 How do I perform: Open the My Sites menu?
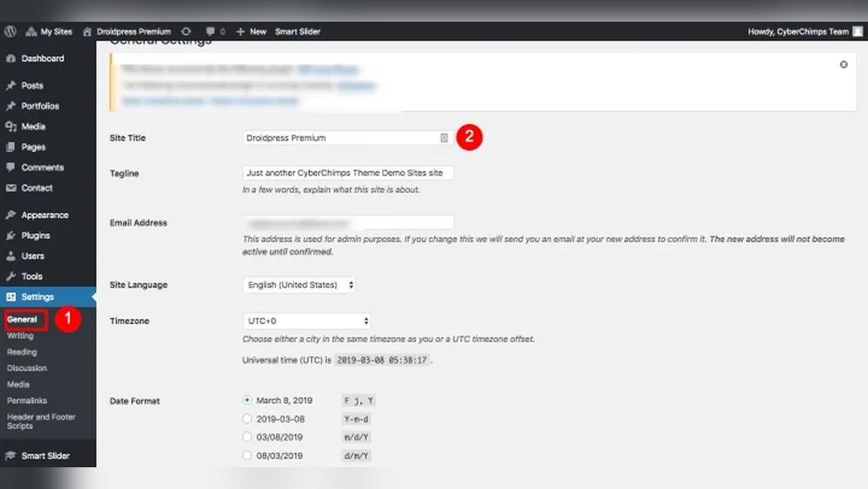click(x=49, y=31)
